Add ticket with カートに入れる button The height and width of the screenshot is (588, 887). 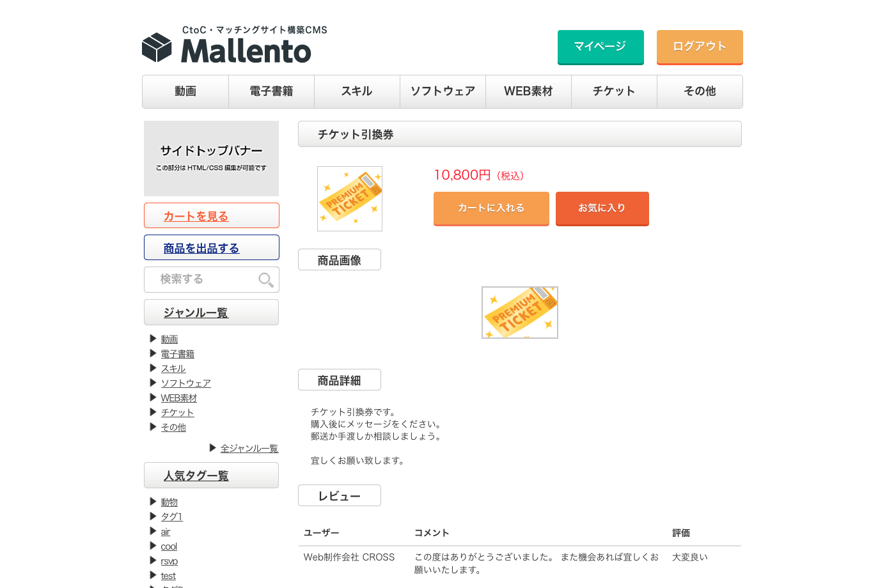pyautogui.click(x=491, y=208)
